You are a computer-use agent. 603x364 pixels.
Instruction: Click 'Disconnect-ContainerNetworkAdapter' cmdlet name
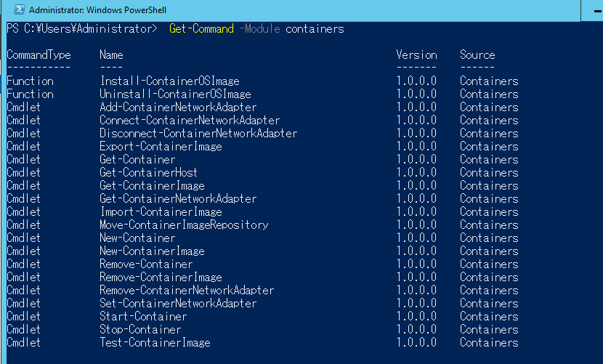pos(198,134)
